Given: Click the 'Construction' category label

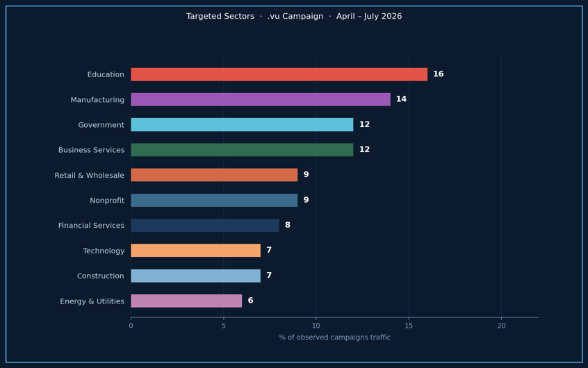Looking at the screenshot, I should [x=101, y=276].
